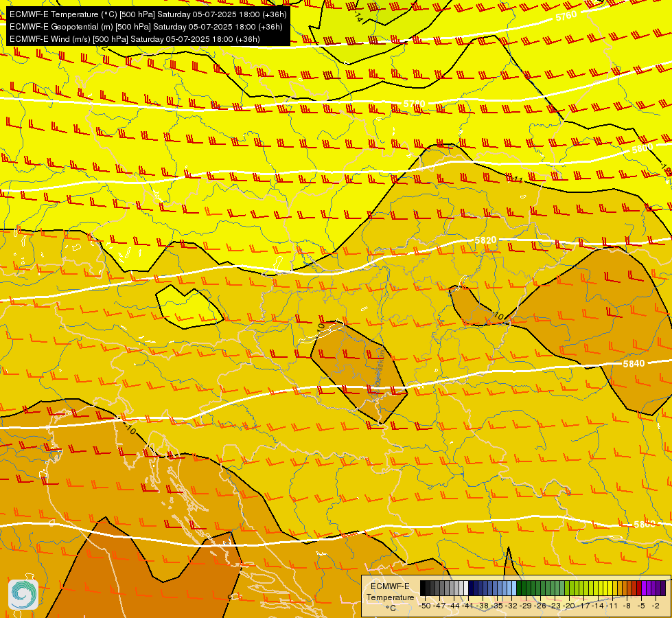The width and height of the screenshot is (672, 618).
Task: Click the ECMWF-E Wind header line
Action: [x=135, y=39]
